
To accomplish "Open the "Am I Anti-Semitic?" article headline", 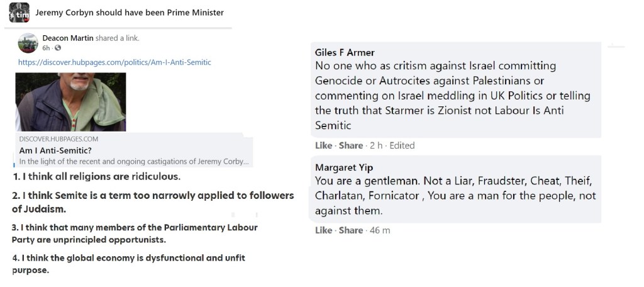I will (x=55, y=150).
